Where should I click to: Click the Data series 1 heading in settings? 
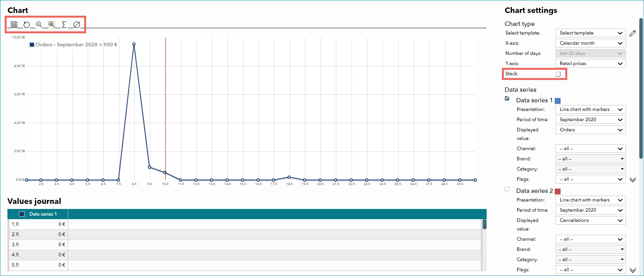click(x=534, y=100)
